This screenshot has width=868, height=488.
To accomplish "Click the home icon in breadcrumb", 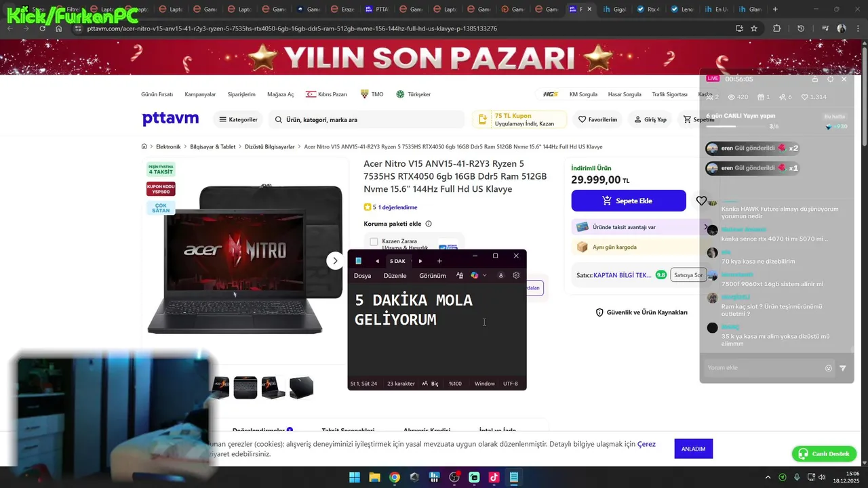I will 144,146.
